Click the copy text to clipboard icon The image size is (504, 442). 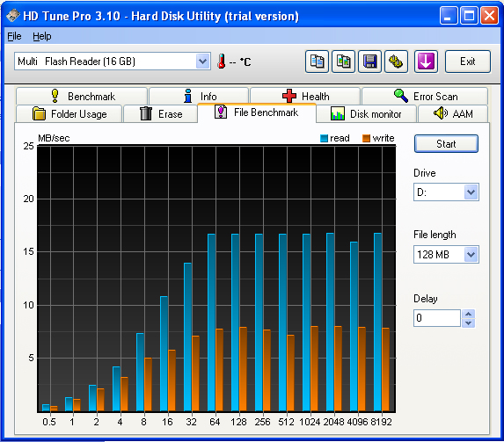(317, 62)
